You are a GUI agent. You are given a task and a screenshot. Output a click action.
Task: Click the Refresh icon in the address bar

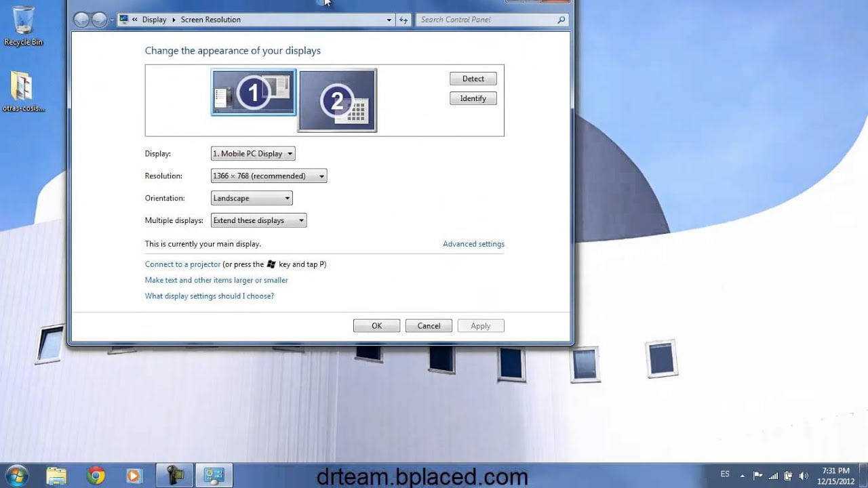[403, 20]
